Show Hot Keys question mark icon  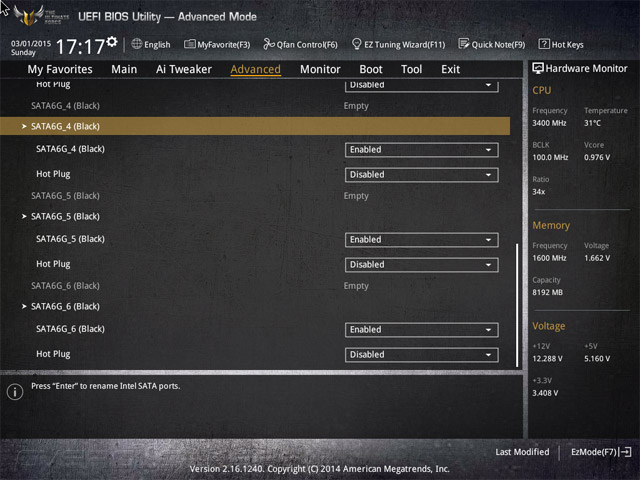tap(544, 44)
